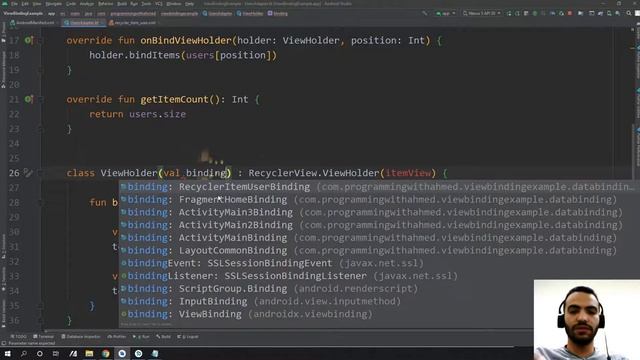Click override gutter icon on line 17
This screenshot has width=640, height=360.
[x=28, y=40]
